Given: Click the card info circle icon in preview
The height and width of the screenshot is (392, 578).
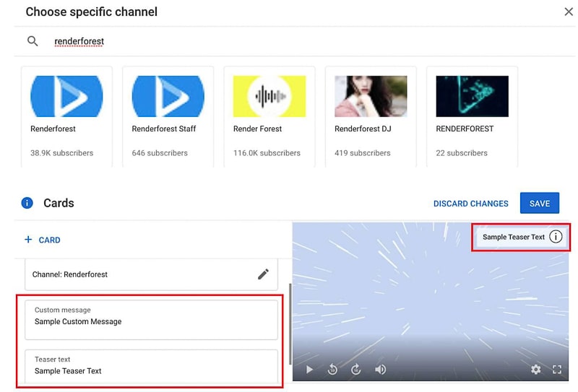Looking at the screenshot, I should click(556, 237).
